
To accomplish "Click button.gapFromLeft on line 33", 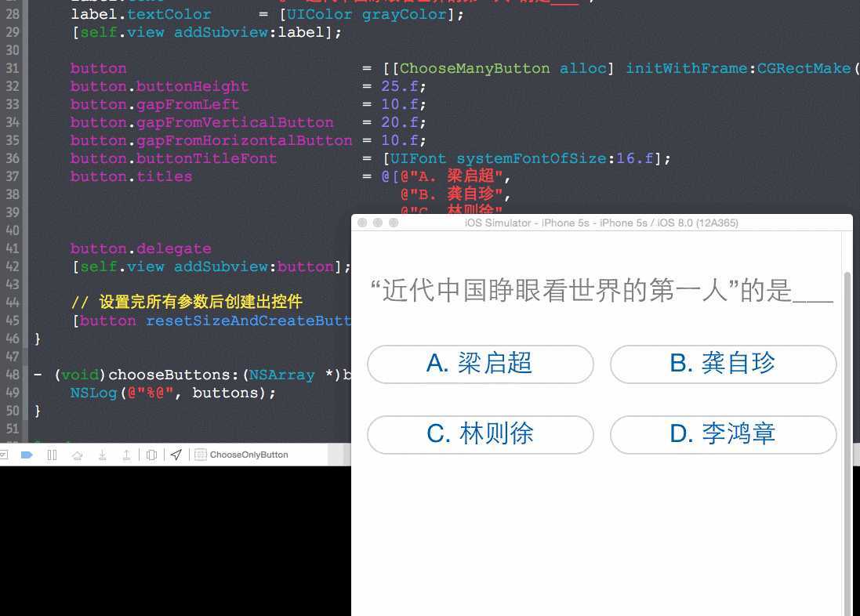I will 154,104.
